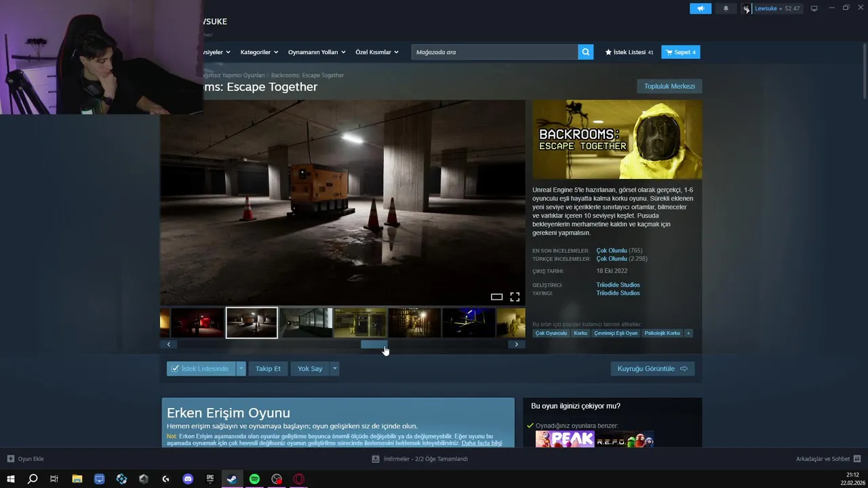Expand the Yok Say dropdown arrow
868x488 pixels.
(334, 369)
